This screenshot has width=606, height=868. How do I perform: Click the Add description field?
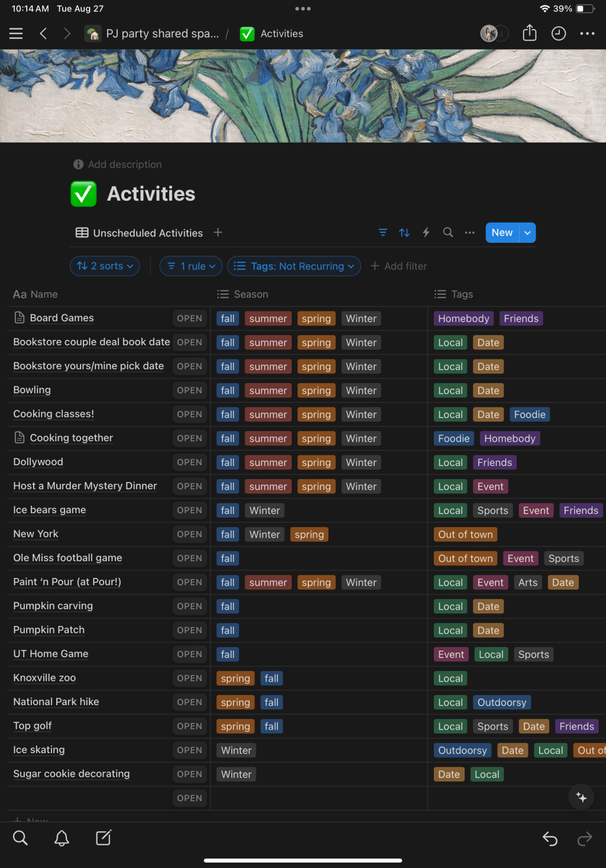tap(124, 165)
